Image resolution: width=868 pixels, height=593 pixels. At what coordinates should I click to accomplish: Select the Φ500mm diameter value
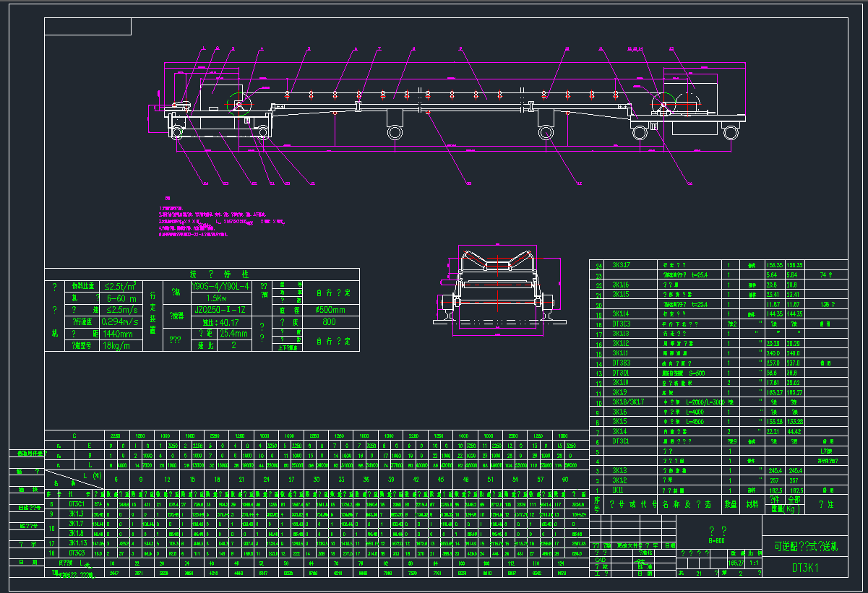[330, 310]
